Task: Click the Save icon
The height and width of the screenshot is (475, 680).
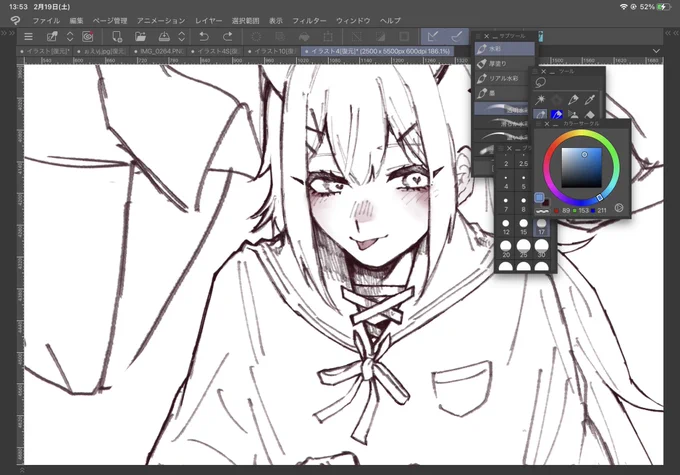Action: (x=164, y=37)
